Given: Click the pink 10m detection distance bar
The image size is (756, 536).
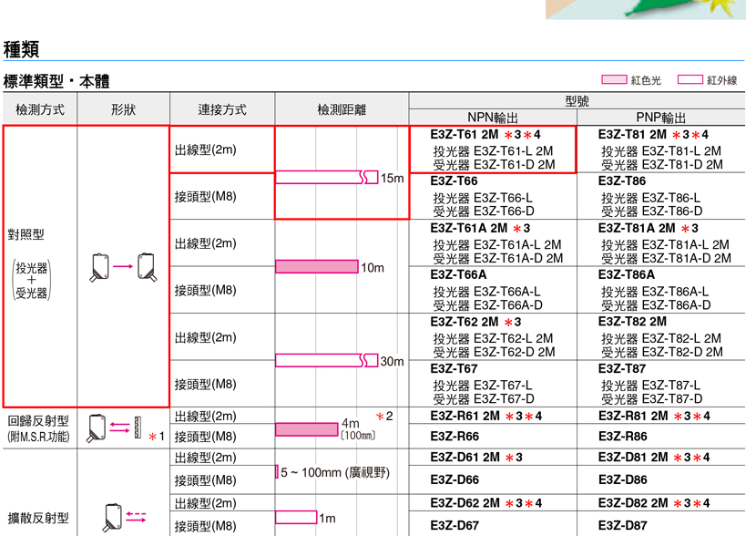Looking at the screenshot, I should (317, 266).
